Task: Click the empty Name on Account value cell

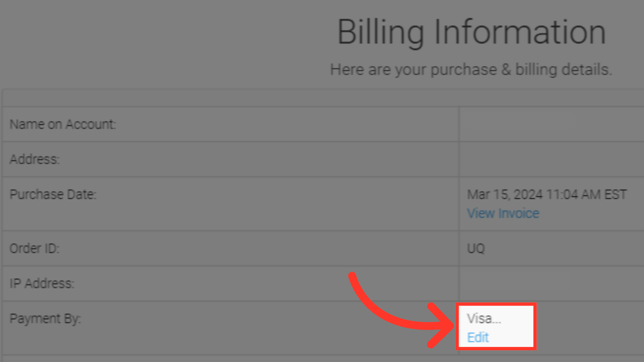Action: tap(551, 124)
